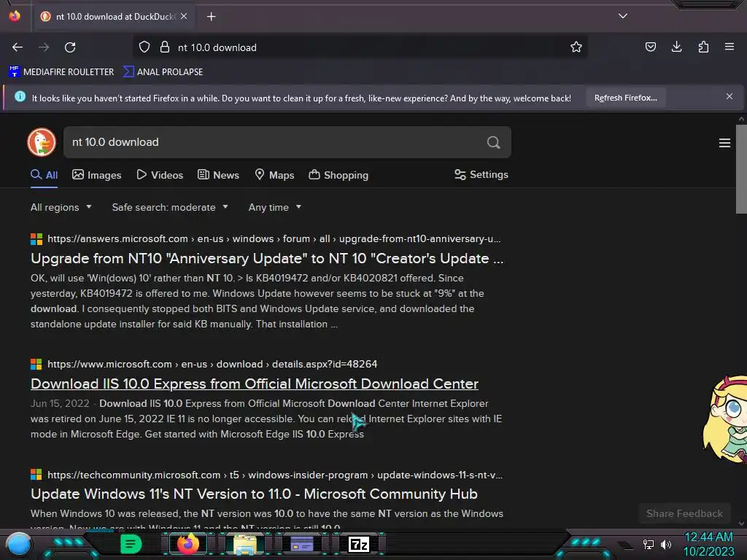Click the techcommunity.microsoft.com result URL
The image size is (747, 560).
275,475
